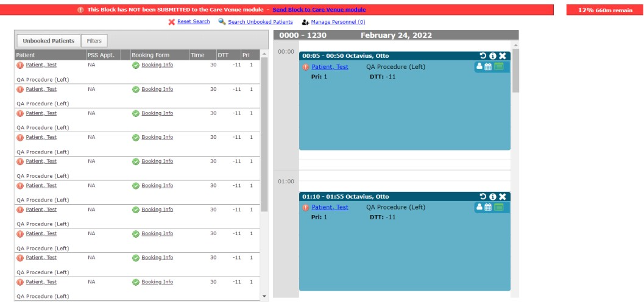
Task: Remove the 01:10 - 01:55 appointment with X
Action: (x=502, y=196)
